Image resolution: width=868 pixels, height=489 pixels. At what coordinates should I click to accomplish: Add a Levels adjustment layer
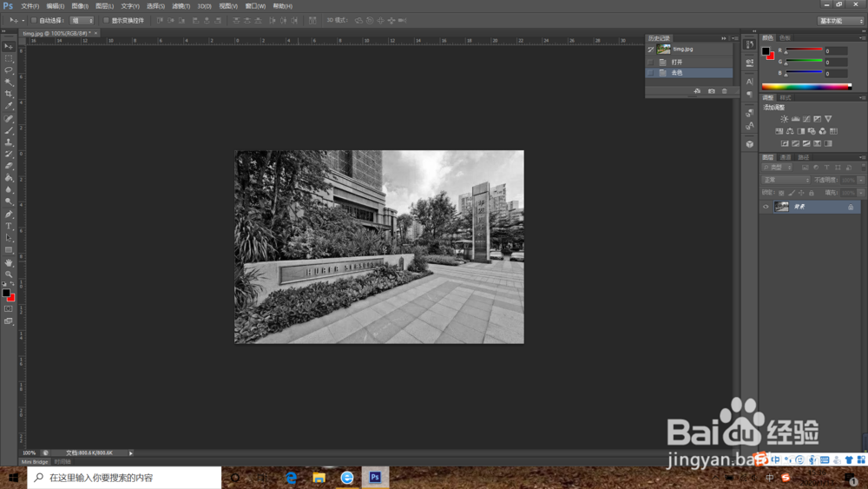click(x=795, y=119)
